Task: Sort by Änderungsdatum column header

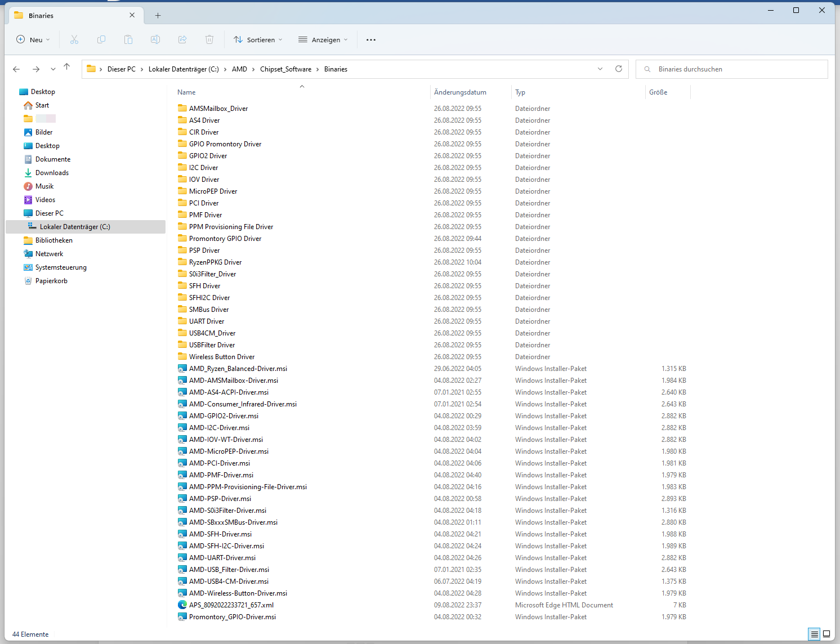Action: pos(460,92)
